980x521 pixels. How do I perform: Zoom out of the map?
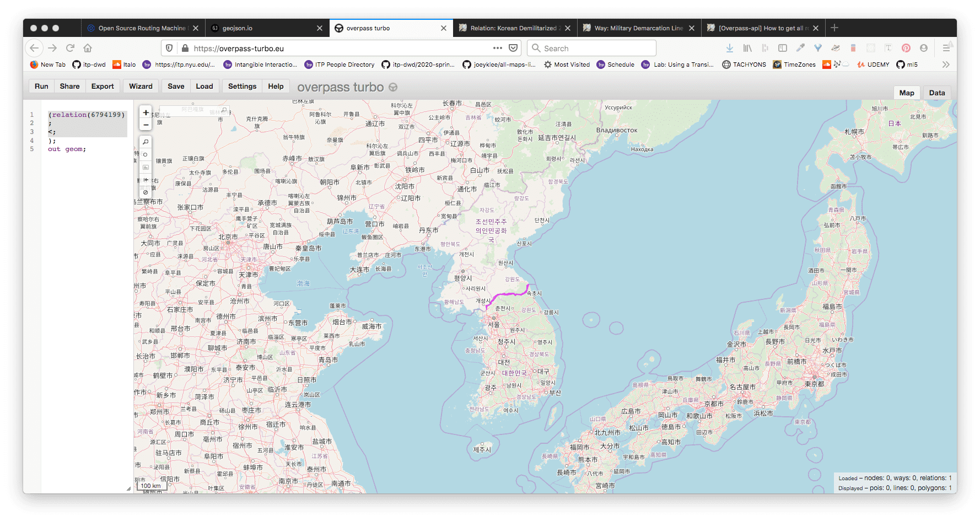pyautogui.click(x=146, y=125)
